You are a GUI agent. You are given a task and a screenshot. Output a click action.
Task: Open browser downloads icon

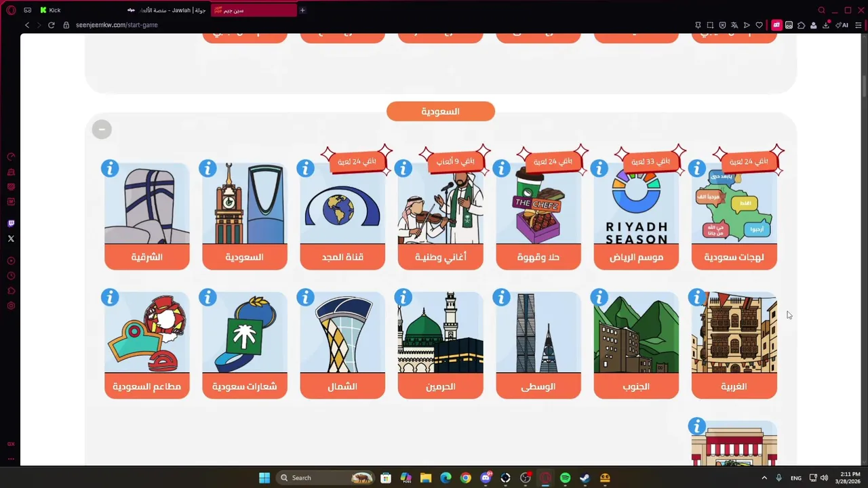click(826, 25)
